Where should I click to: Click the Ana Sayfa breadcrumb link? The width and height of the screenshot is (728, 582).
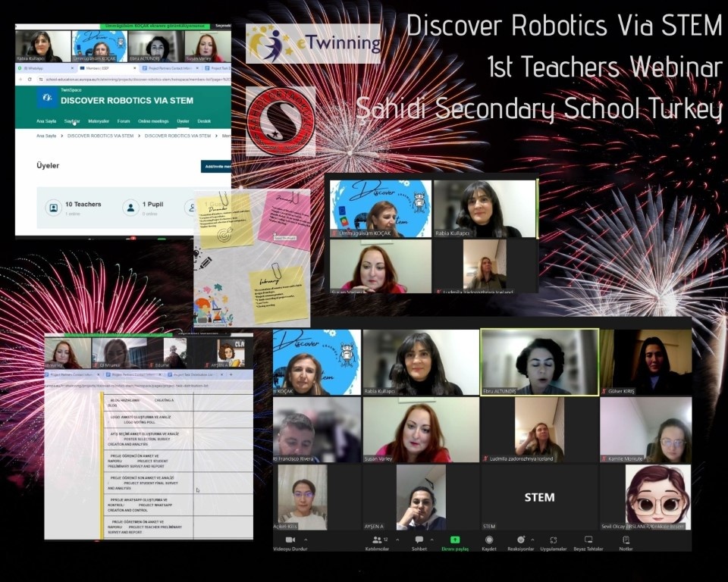pyautogui.click(x=45, y=136)
